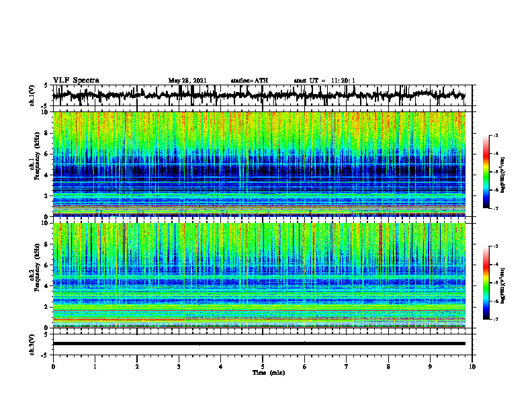Click the "station=ATH" header label
This screenshot has height=411, width=532.
point(249,81)
